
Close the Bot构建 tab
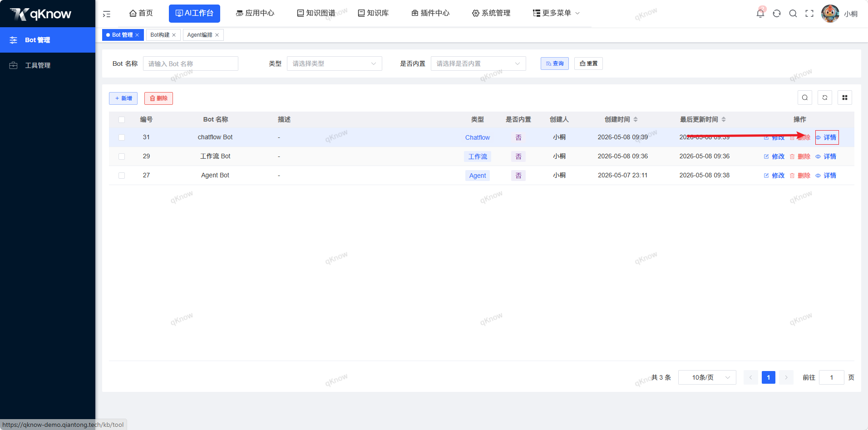(x=174, y=35)
